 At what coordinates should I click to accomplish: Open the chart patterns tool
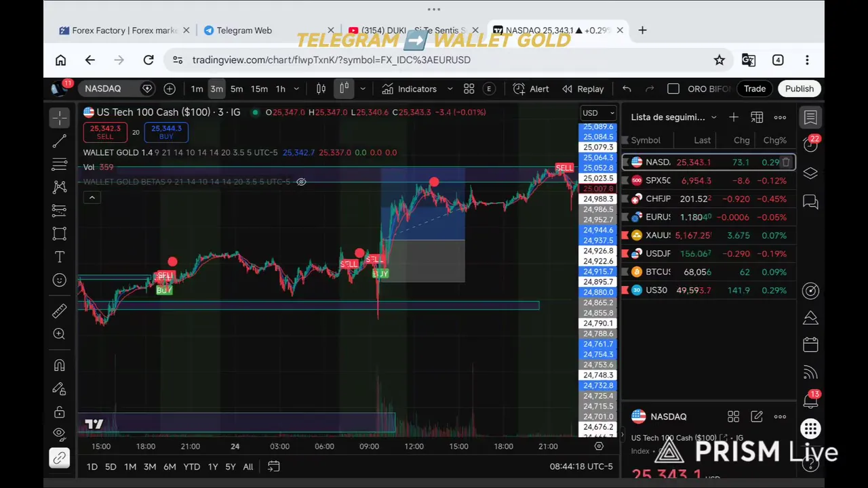(x=60, y=187)
